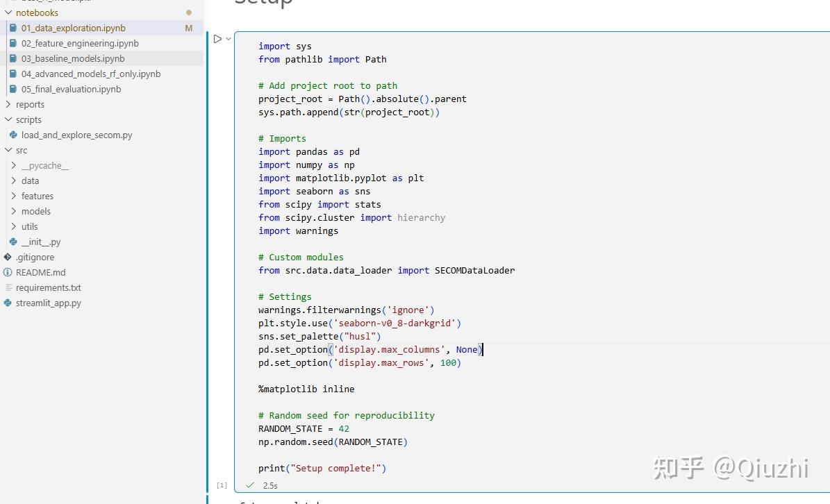
Task: Open 03_baseline_models.ipynb notebook
Action: pyautogui.click(x=73, y=59)
